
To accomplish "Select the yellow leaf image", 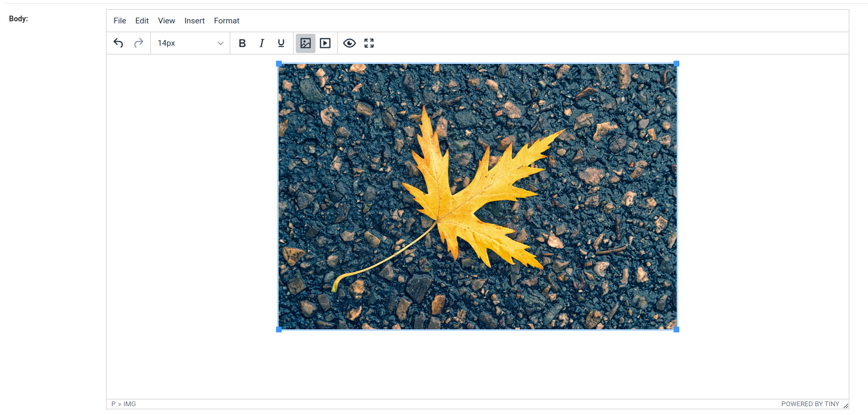I will [x=478, y=196].
